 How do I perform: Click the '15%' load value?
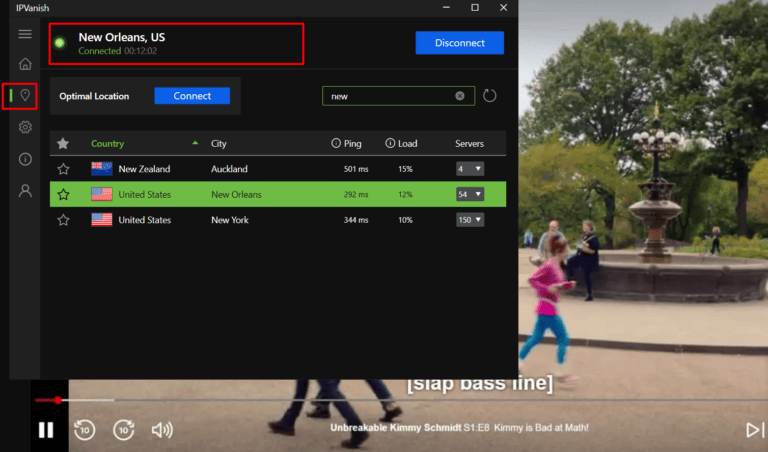point(405,169)
